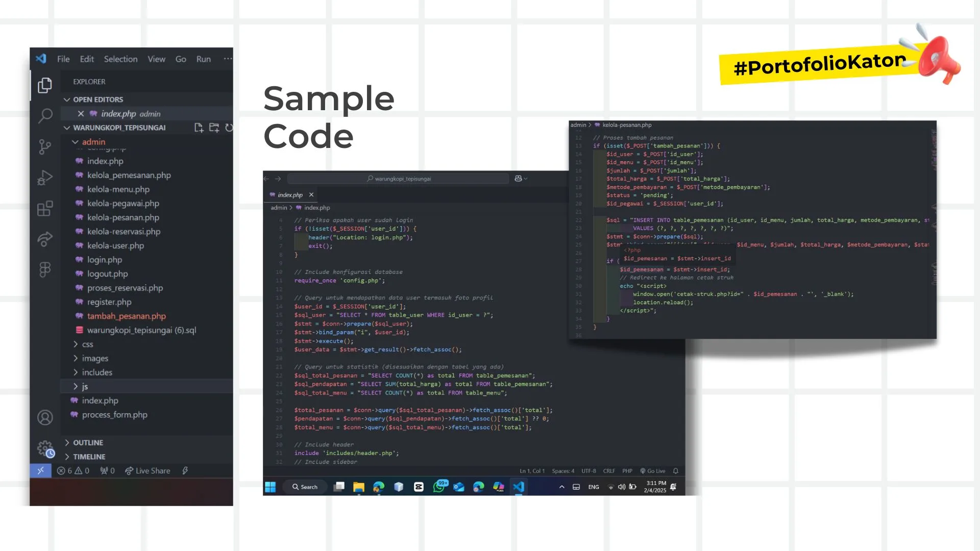Click the Visual Studio Code taskbar icon
980x551 pixels.
pyautogui.click(x=519, y=487)
